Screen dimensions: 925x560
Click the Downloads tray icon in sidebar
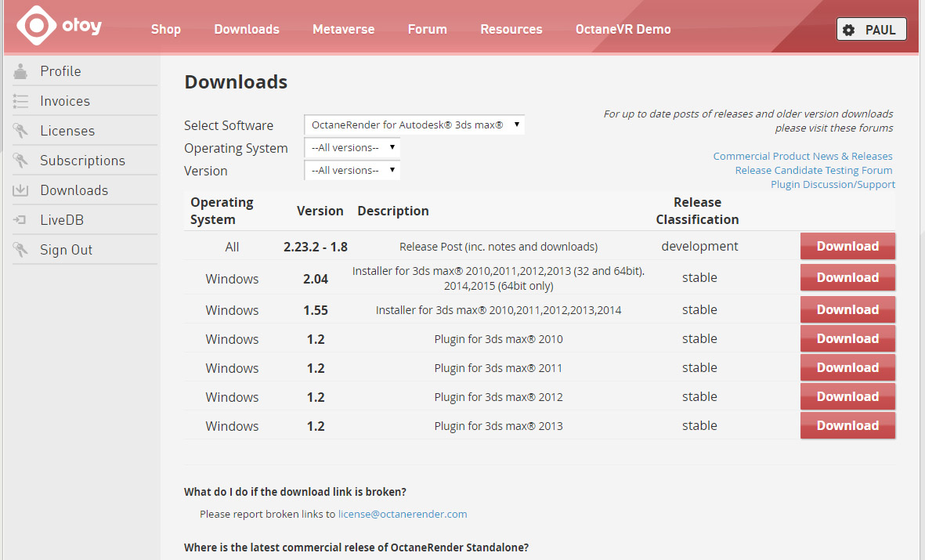click(20, 190)
